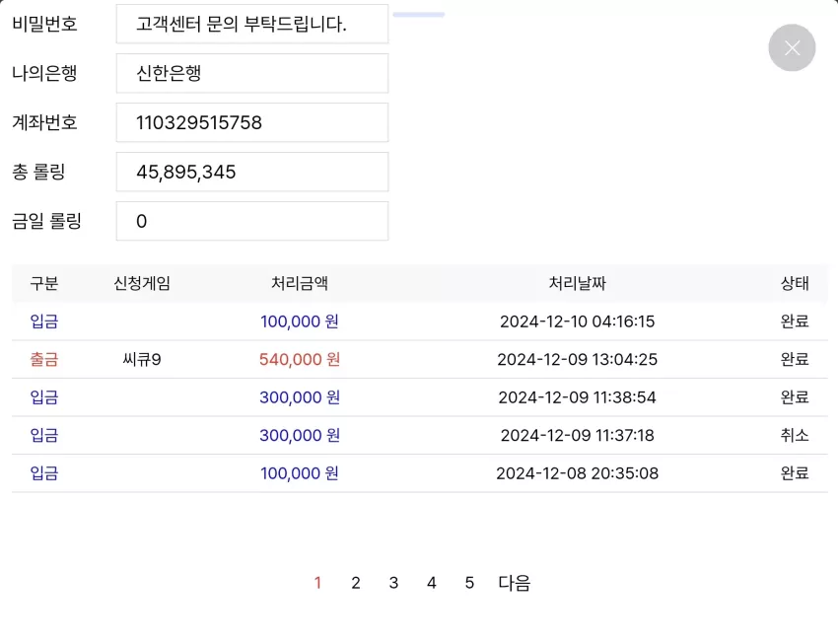Click the 처리금액 column header
838x644 pixels.
pyautogui.click(x=300, y=283)
